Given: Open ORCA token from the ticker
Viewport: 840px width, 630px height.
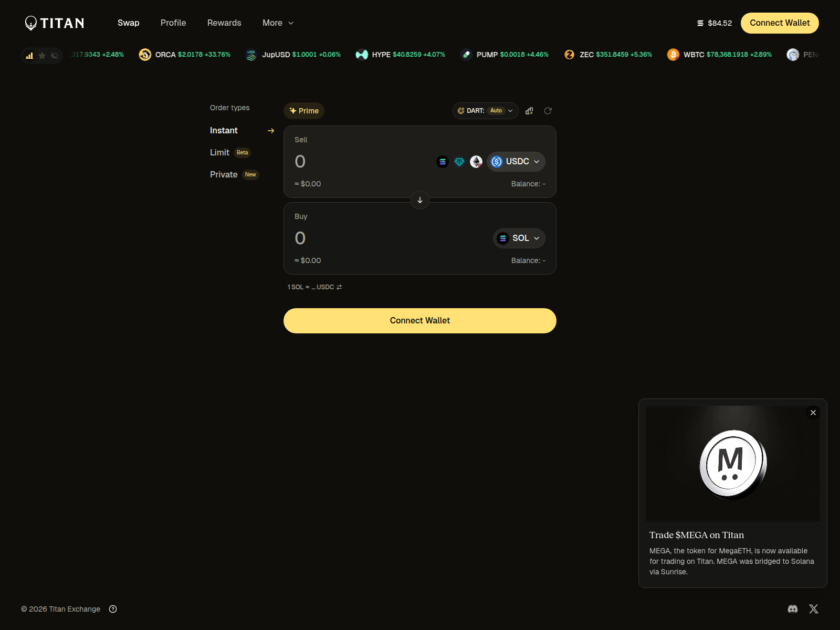Looking at the screenshot, I should [184, 55].
